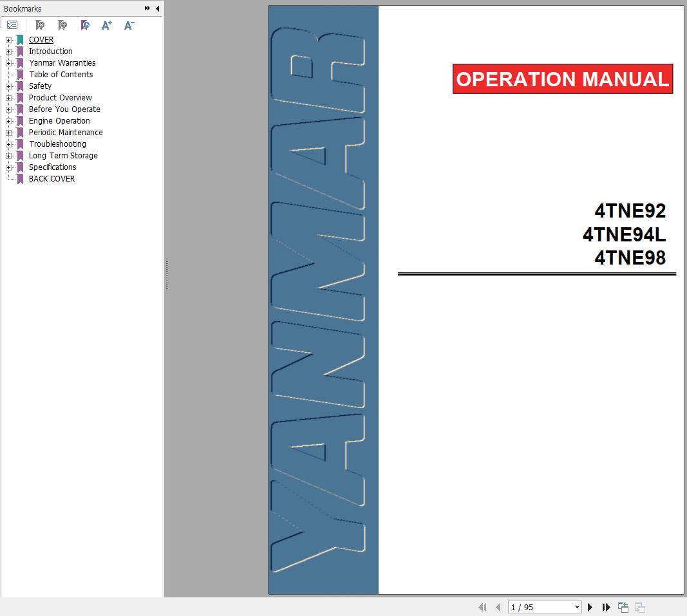Open the page number dropdown

click(x=577, y=607)
